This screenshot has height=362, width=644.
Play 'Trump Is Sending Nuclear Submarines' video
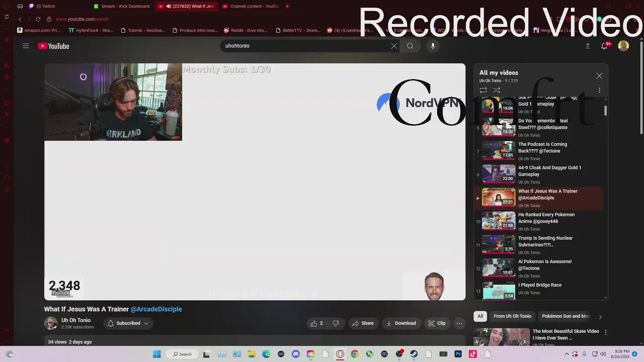(538, 245)
